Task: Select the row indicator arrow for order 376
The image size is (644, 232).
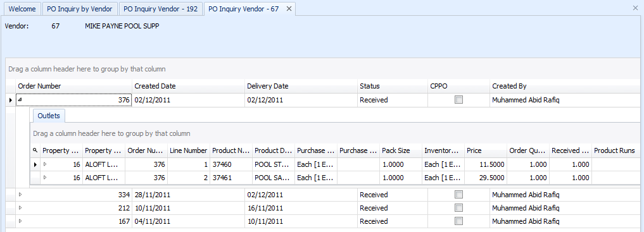Action: (x=11, y=100)
